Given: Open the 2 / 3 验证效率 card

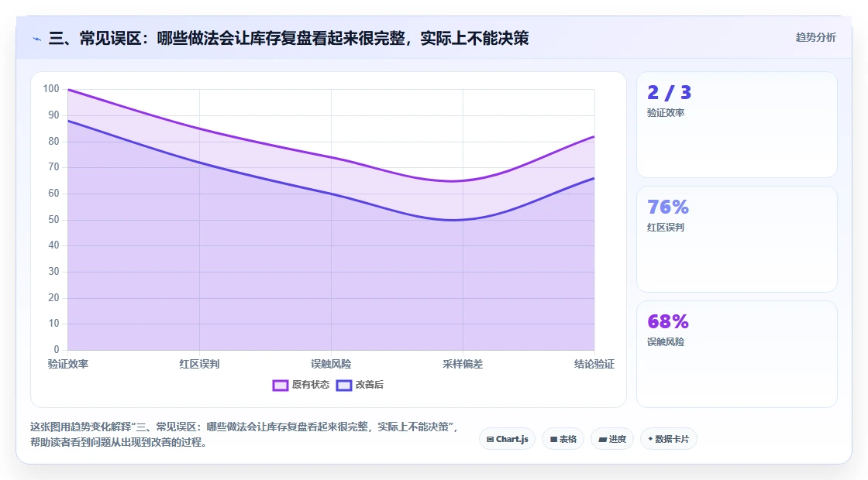Looking at the screenshot, I should click(x=737, y=125).
